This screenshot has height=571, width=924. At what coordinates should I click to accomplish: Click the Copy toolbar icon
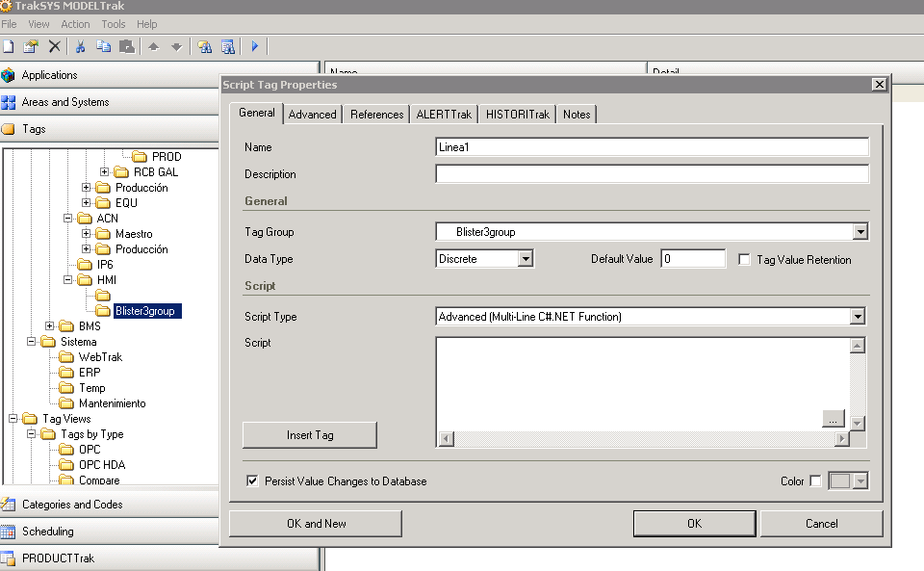tap(104, 46)
